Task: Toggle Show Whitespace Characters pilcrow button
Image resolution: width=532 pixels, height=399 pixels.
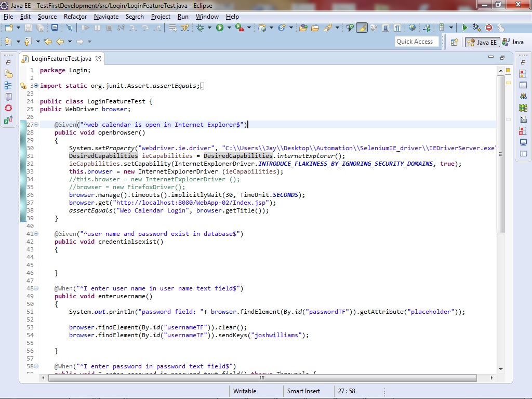Action: 397,28
